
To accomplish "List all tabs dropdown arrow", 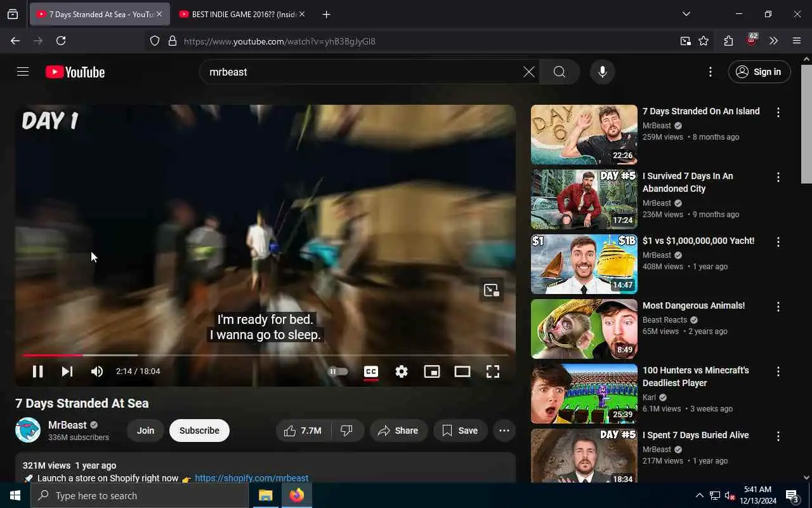I will click(686, 14).
